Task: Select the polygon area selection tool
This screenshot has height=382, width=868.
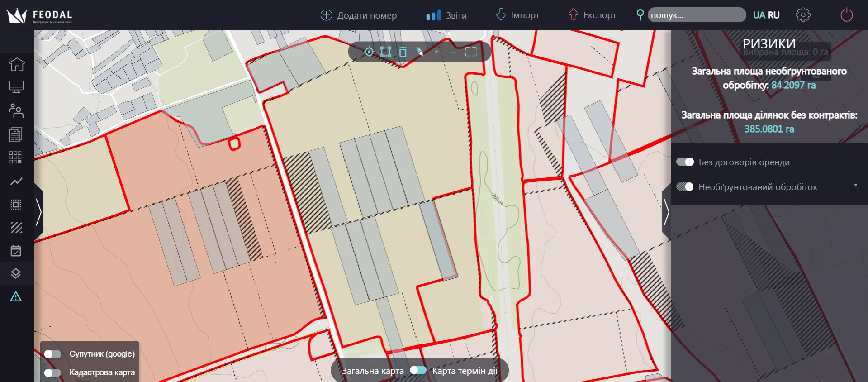Action: click(x=385, y=52)
